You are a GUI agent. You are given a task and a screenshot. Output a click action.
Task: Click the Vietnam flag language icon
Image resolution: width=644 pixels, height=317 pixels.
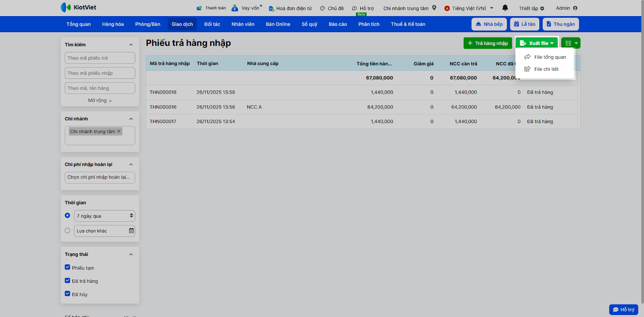[447, 8]
